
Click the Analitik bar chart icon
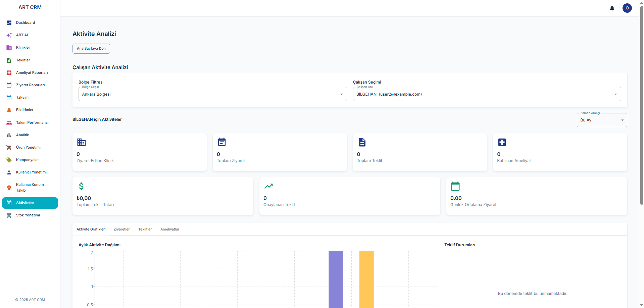9,135
